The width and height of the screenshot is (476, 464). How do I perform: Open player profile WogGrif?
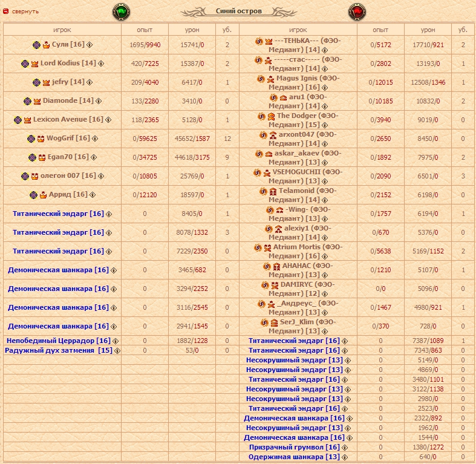point(60,138)
